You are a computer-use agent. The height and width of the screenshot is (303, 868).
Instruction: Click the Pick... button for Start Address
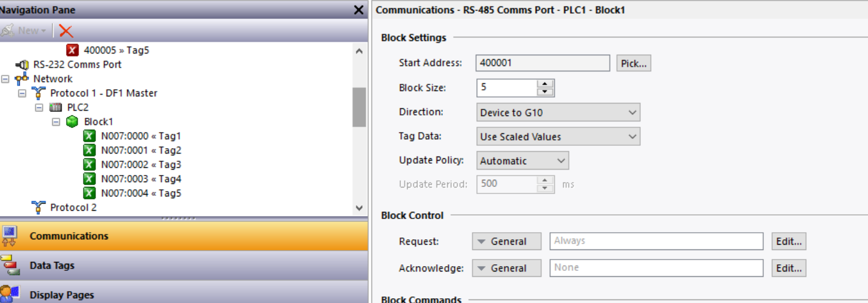[x=634, y=63]
